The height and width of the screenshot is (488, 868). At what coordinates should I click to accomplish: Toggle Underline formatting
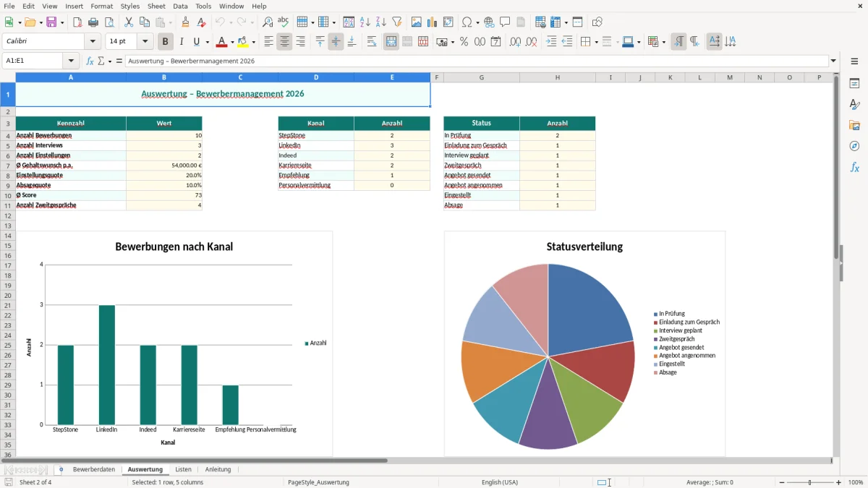tap(196, 42)
